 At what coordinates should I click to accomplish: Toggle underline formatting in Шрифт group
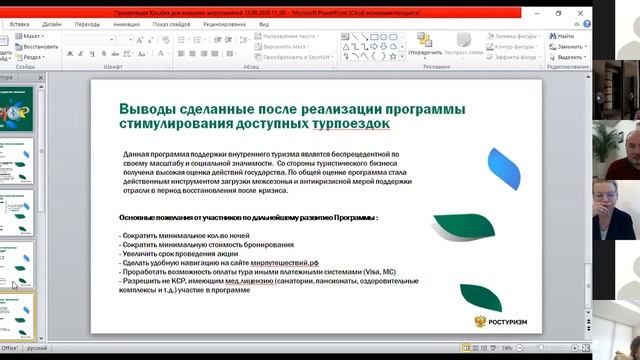(x=92, y=54)
